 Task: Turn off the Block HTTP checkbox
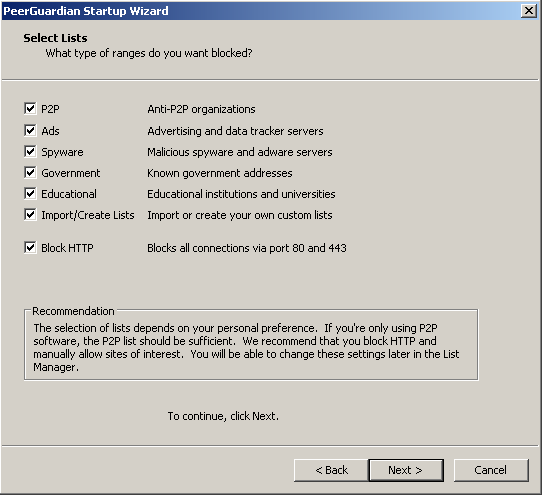tap(30, 248)
